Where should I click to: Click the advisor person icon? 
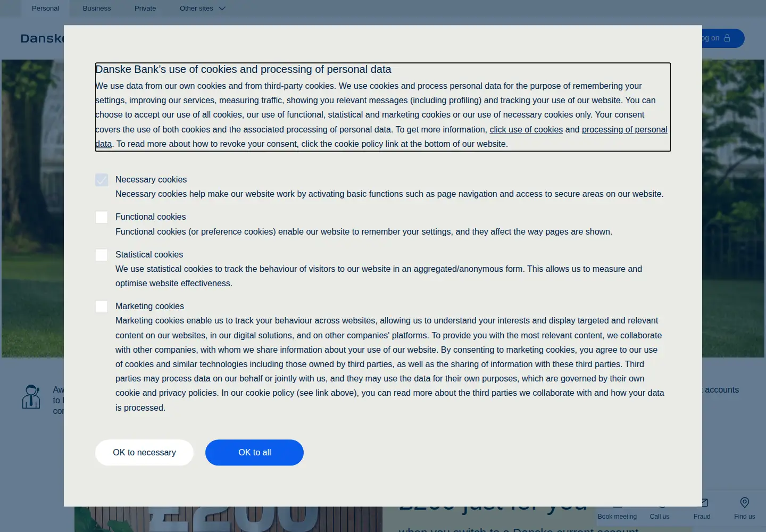coord(31,397)
